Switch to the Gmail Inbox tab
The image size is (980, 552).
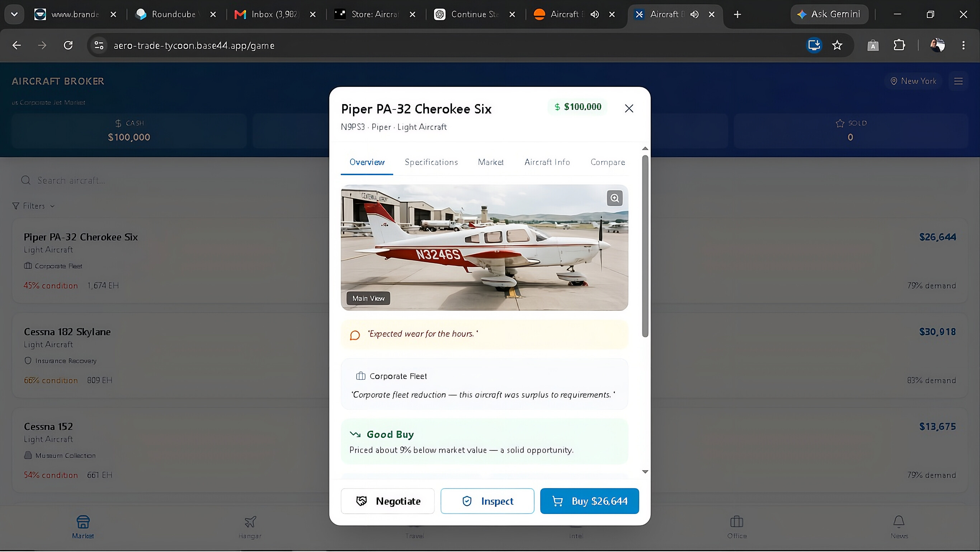[x=274, y=14]
